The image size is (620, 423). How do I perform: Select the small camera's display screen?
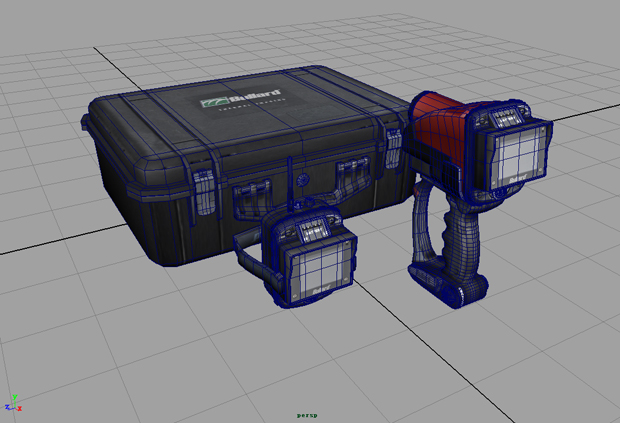pyautogui.click(x=319, y=269)
